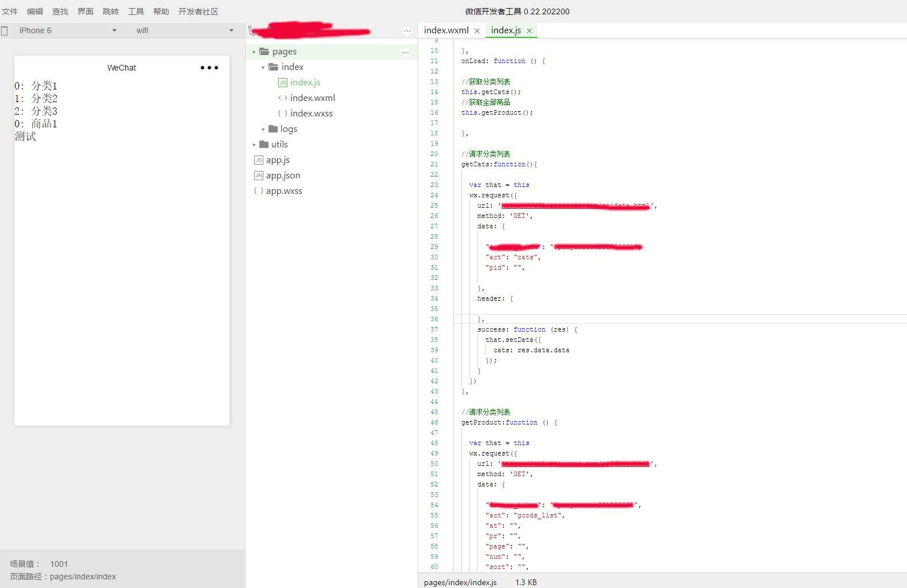
Task: Click line number 36 in the gutter
Action: 434,319
